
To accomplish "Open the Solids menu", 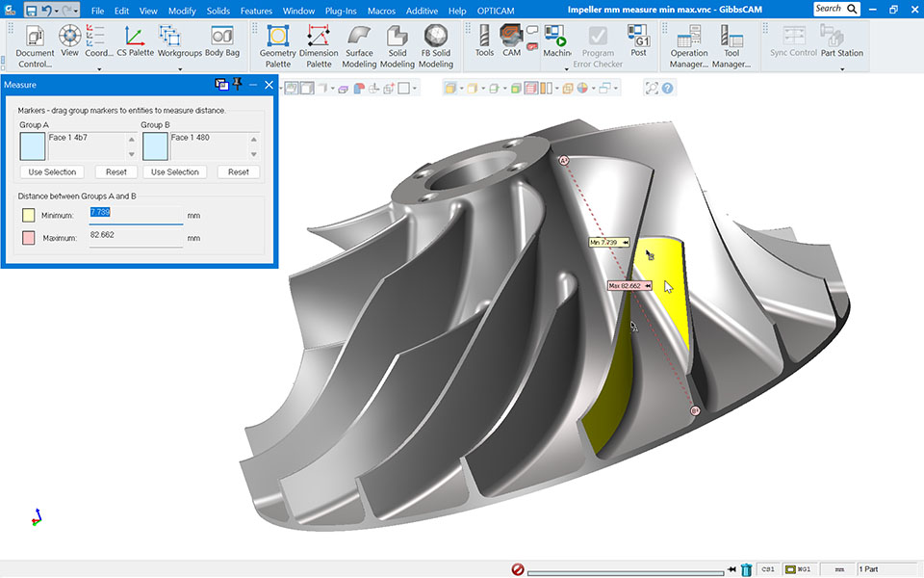I will point(218,11).
